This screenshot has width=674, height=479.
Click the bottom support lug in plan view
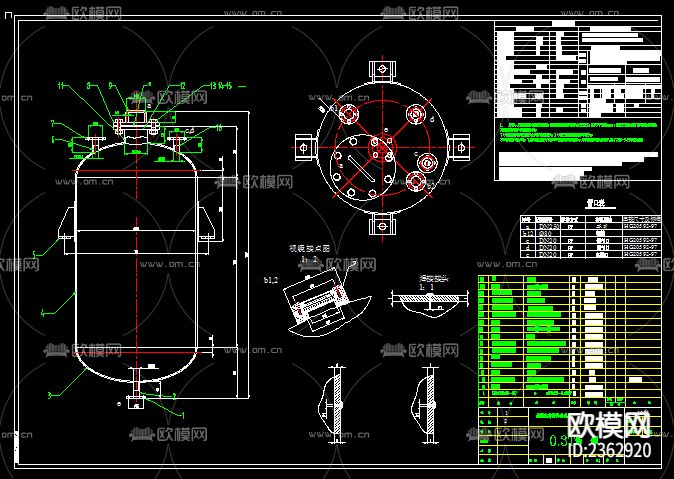[x=382, y=225]
